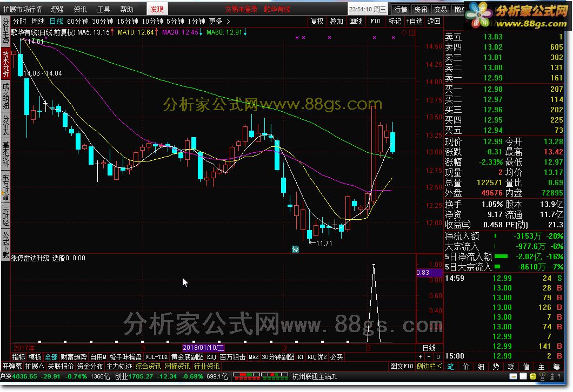Open the 基本资料 sidebar tab
Screen dimensions: 573x392
[x=5, y=154]
